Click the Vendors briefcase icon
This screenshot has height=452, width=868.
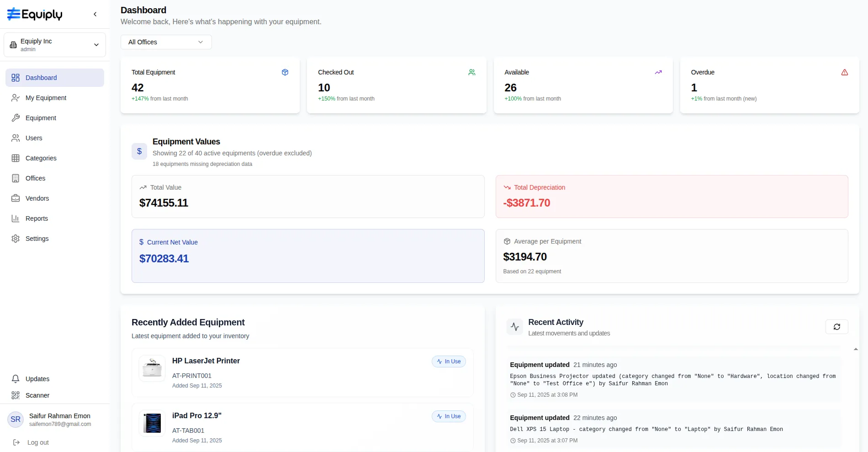tap(16, 198)
